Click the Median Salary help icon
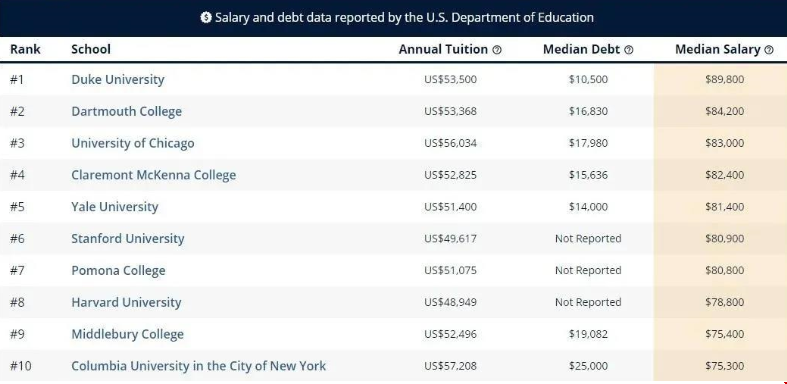 coord(768,50)
